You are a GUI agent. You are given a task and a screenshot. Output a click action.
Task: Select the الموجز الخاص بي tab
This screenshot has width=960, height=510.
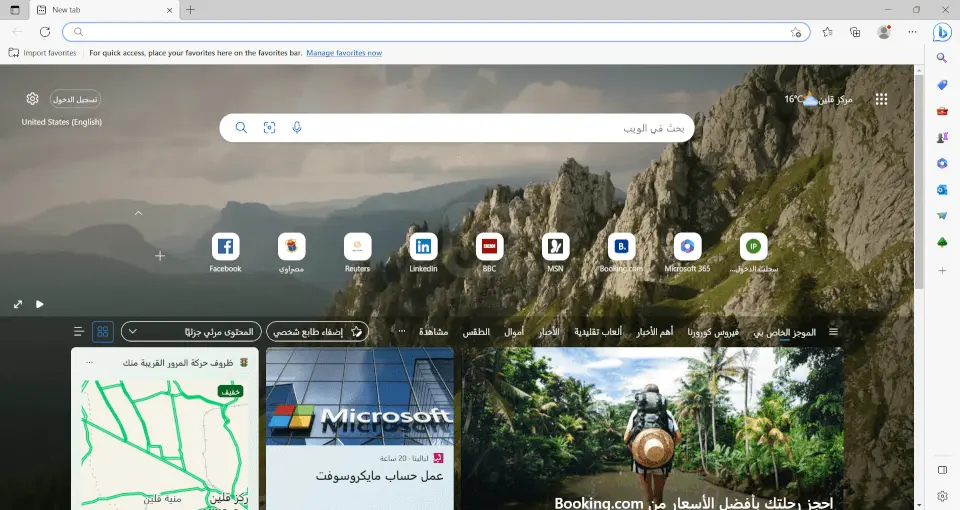pyautogui.click(x=784, y=332)
